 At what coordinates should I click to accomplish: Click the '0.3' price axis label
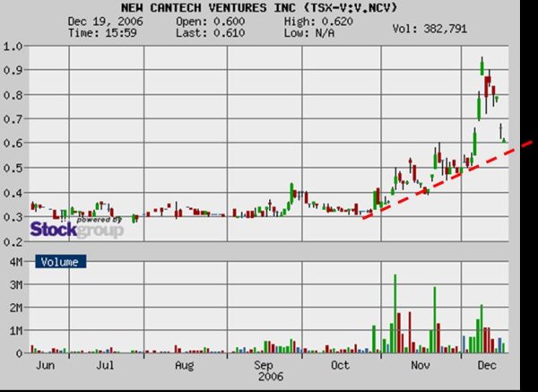[13, 217]
